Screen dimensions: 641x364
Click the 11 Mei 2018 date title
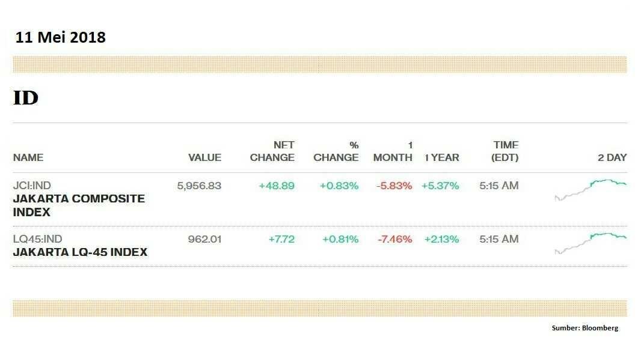(61, 37)
